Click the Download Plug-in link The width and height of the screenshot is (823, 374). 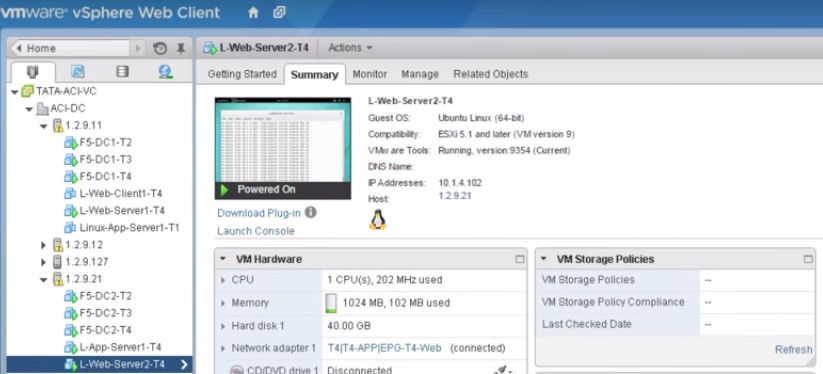(259, 213)
